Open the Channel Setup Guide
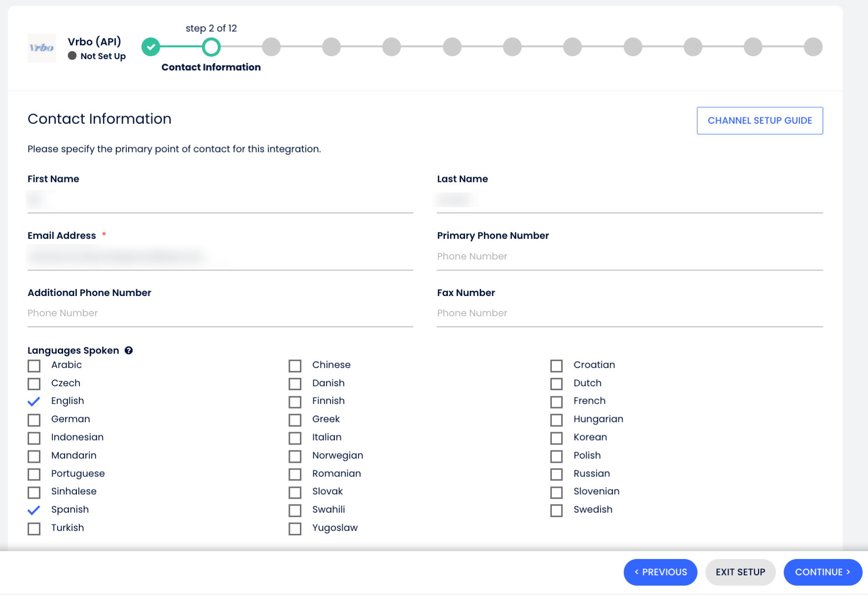The image size is (868, 595). click(759, 120)
